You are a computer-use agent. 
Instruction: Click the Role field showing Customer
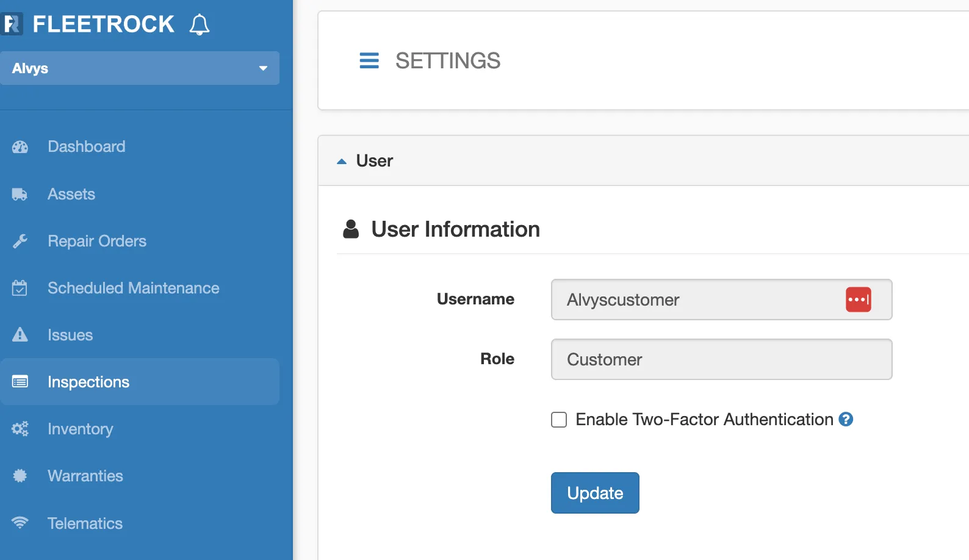click(x=721, y=359)
